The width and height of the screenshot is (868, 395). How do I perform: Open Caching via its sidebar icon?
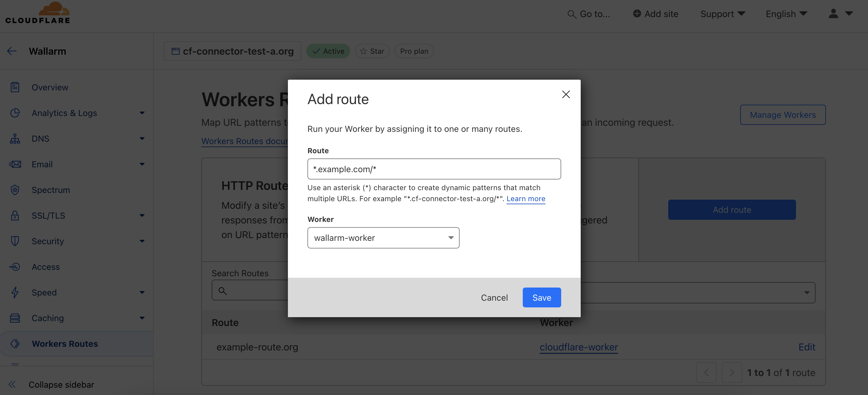15,318
